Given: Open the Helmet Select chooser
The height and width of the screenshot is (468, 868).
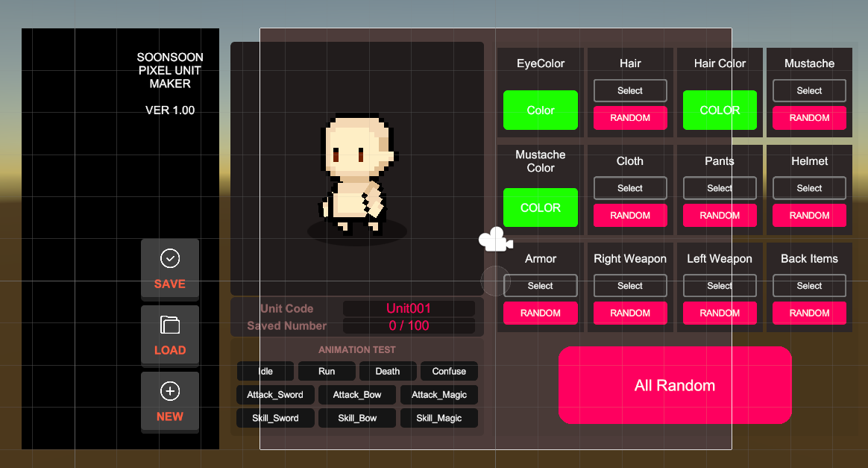Looking at the screenshot, I should (809, 188).
